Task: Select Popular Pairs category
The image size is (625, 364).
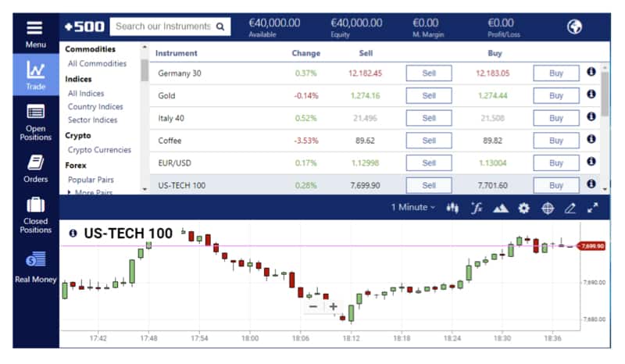Action: 91,180
